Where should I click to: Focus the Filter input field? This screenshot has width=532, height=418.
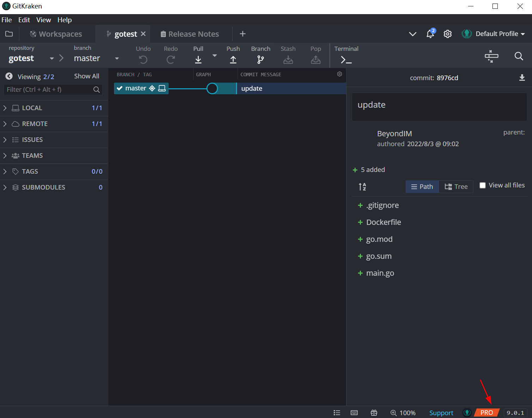53,90
